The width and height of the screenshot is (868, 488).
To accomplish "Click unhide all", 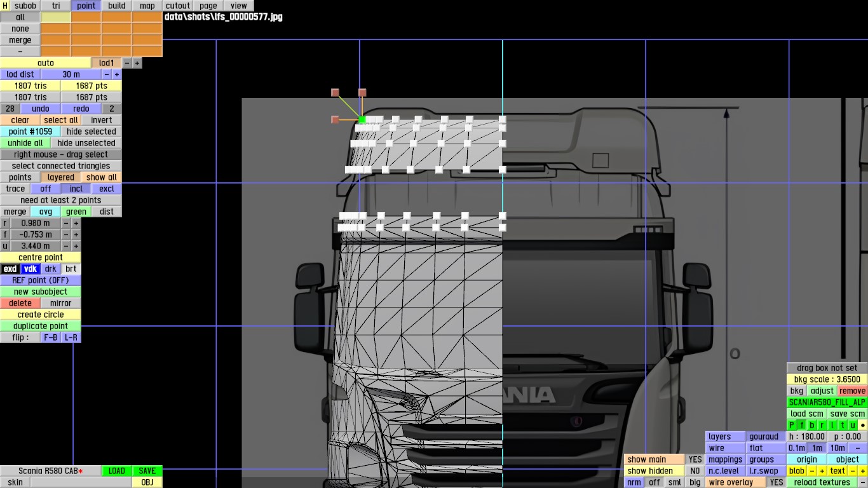I will [x=25, y=143].
